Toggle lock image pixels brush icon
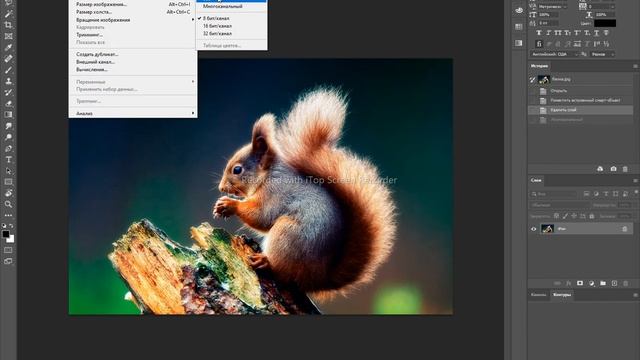The height and width of the screenshot is (360, 640). click(565, 216)
